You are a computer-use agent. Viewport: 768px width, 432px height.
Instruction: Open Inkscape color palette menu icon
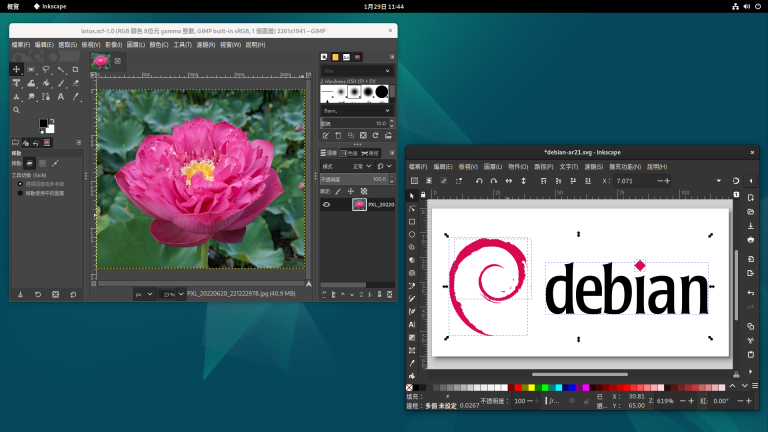755,386
